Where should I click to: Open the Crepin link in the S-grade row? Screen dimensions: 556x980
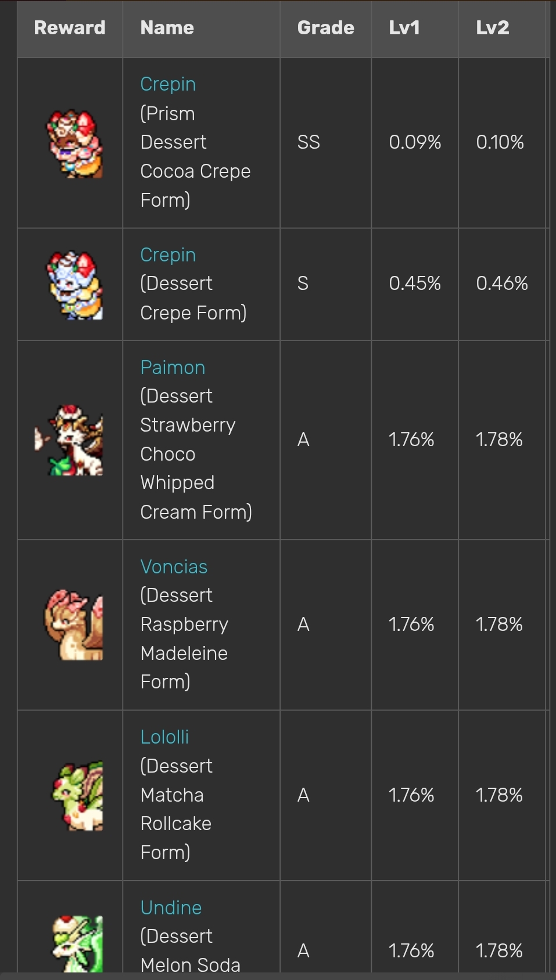point(168,255)
